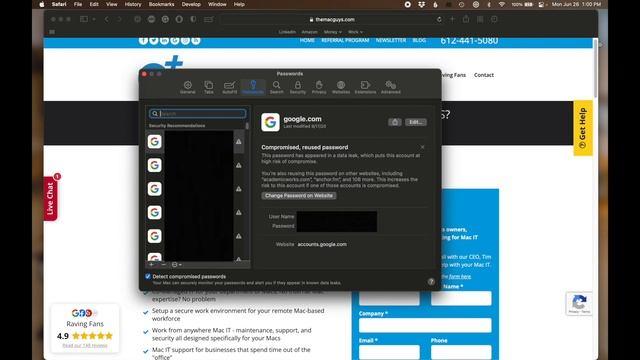This screenshot has width=640, height=360.
Task: Open the Advanced preferences pane
Action: [x=391, y=87]
